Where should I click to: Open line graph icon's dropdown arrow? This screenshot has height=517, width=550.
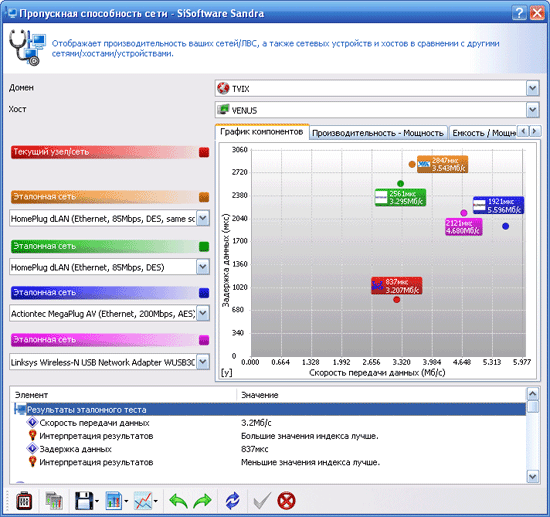[156, 501]
